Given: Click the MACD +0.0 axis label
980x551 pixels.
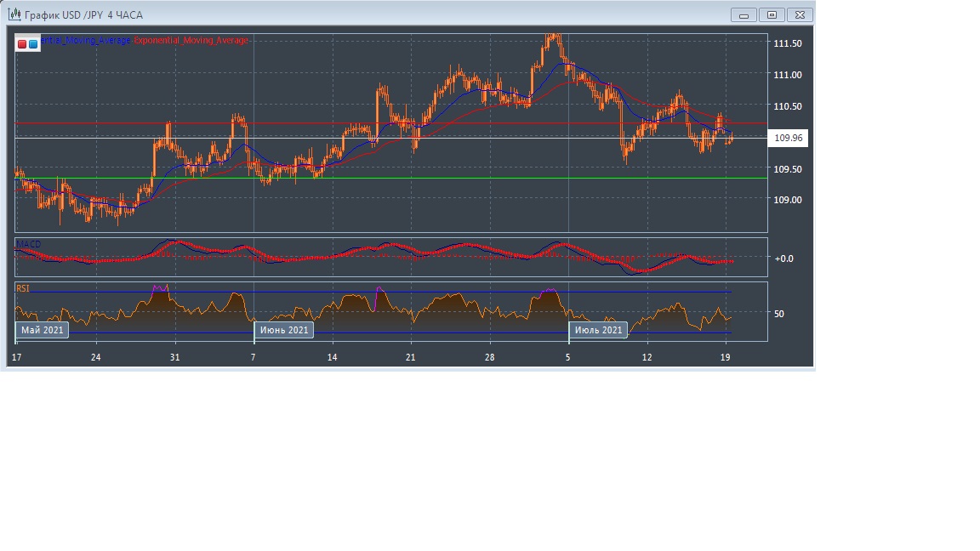Looking at the screenshot, I should pos(783,258).
